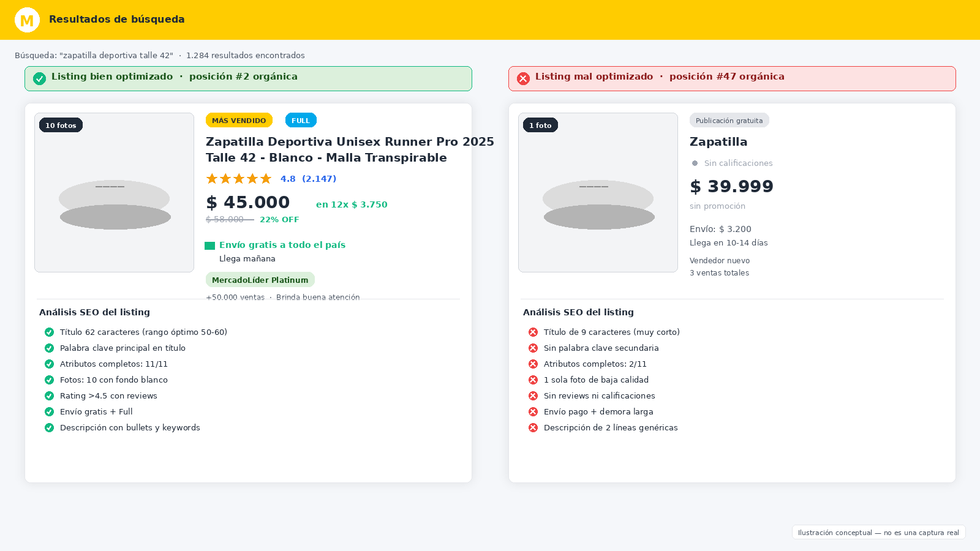
Task: Click the '22% OFF' discount label
Action: click(279, 219)
